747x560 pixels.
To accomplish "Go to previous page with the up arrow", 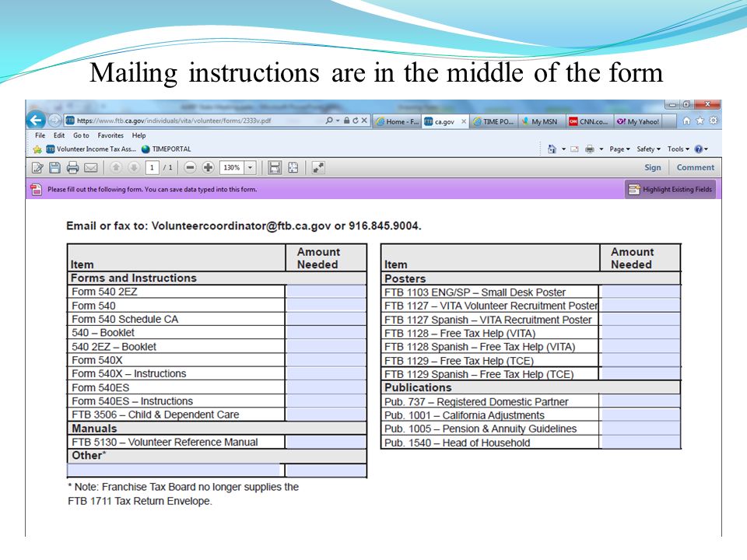I will click(116, 168).
